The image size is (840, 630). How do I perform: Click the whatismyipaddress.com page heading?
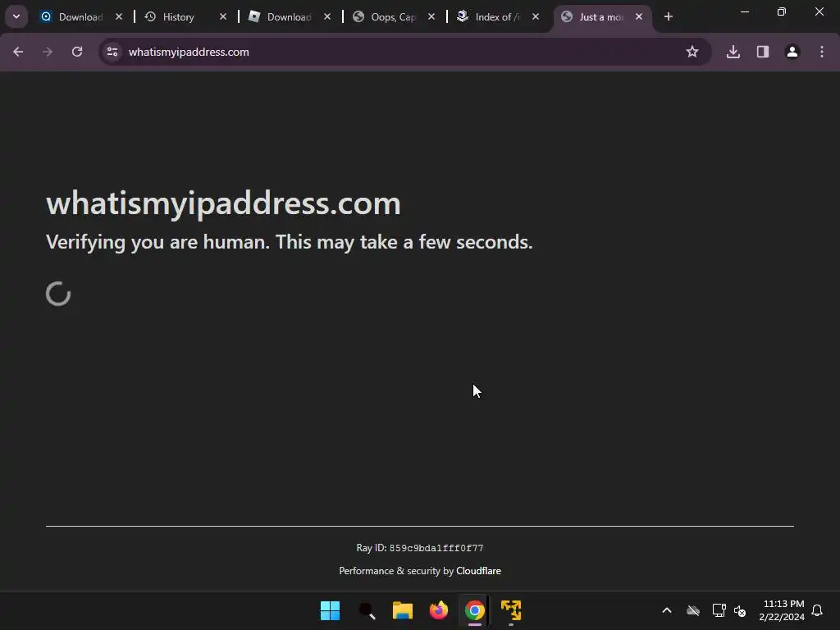(223, 203)
